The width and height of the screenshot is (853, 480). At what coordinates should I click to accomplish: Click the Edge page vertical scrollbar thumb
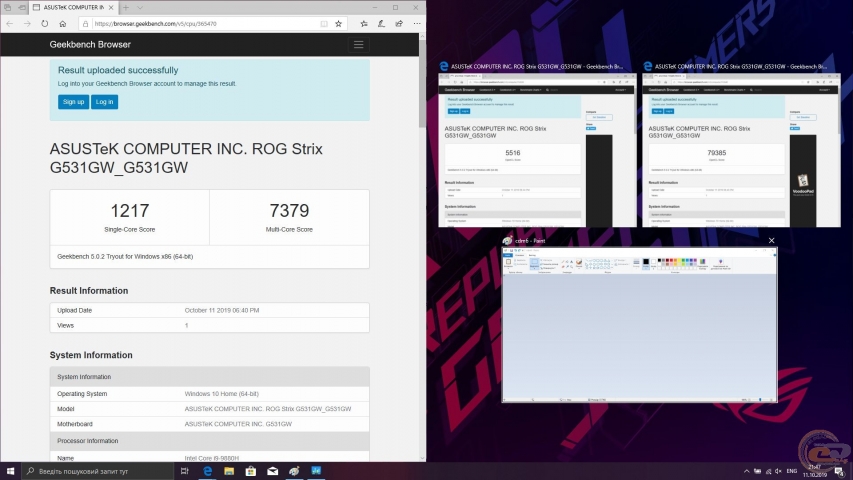(x=422, y=83)
